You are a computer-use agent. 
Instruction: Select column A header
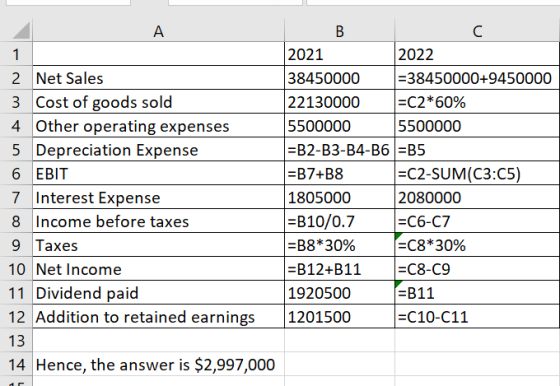coord(159,31)
